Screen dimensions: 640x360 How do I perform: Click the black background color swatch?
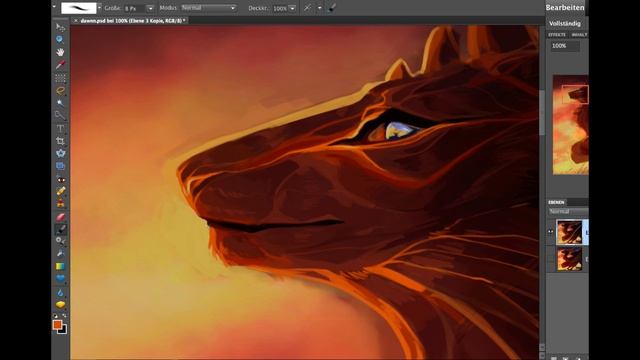63,330
